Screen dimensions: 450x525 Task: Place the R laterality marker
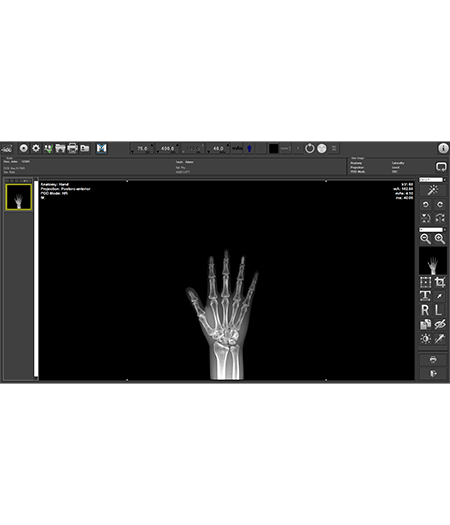(x=426, y=310)
